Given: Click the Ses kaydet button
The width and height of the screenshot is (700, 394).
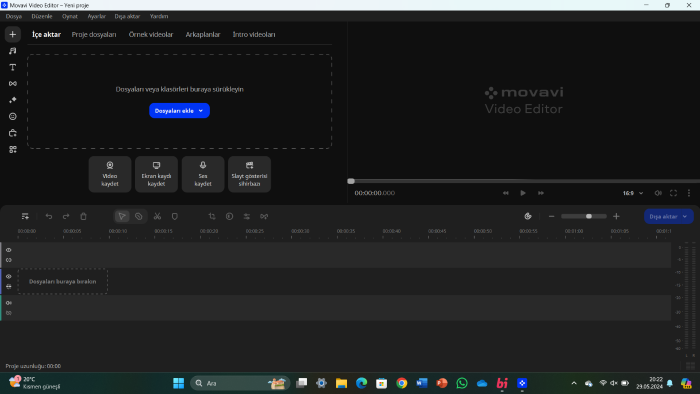Looking at the screenshot, I should click(203, 174).
